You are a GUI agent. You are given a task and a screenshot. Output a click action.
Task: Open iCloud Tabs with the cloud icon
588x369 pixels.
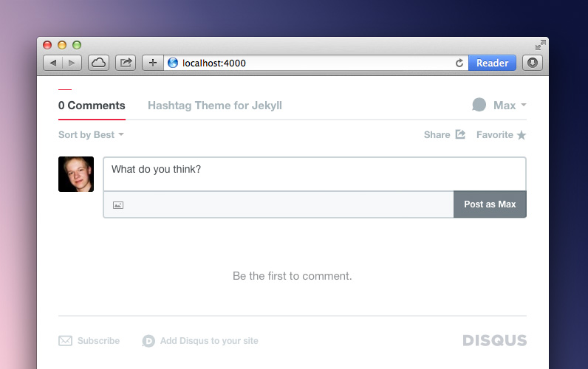(99, 63)
